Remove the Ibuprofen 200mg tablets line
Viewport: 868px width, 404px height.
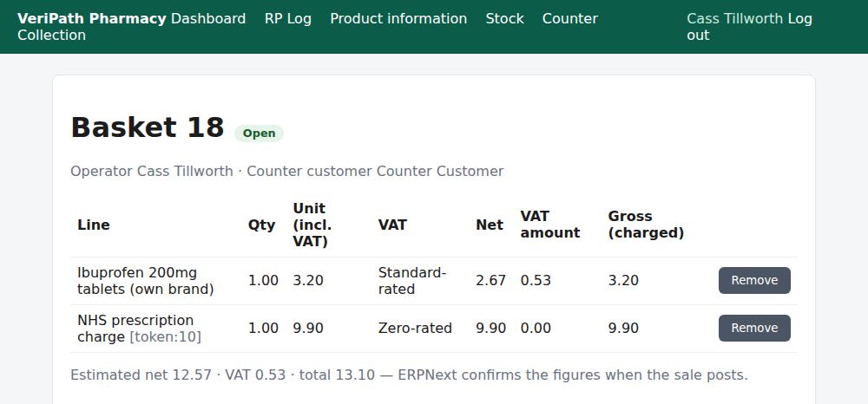754,280
